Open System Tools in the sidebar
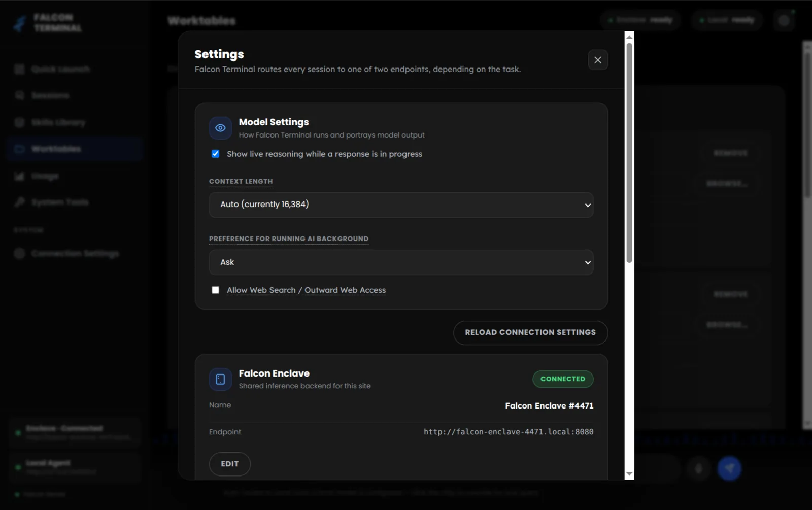Viewport: 812px width, 510px height. 75,202
